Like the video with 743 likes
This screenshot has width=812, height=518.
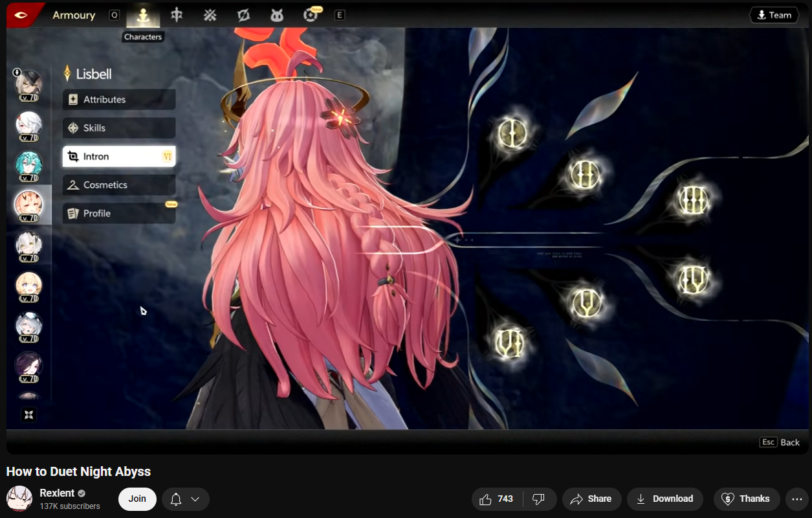[496, 499]
